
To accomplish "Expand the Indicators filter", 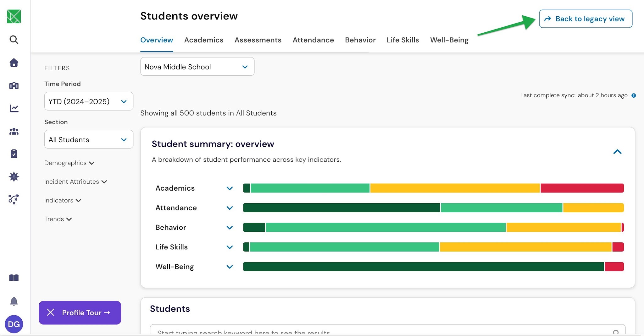I will tap(63, 200).
